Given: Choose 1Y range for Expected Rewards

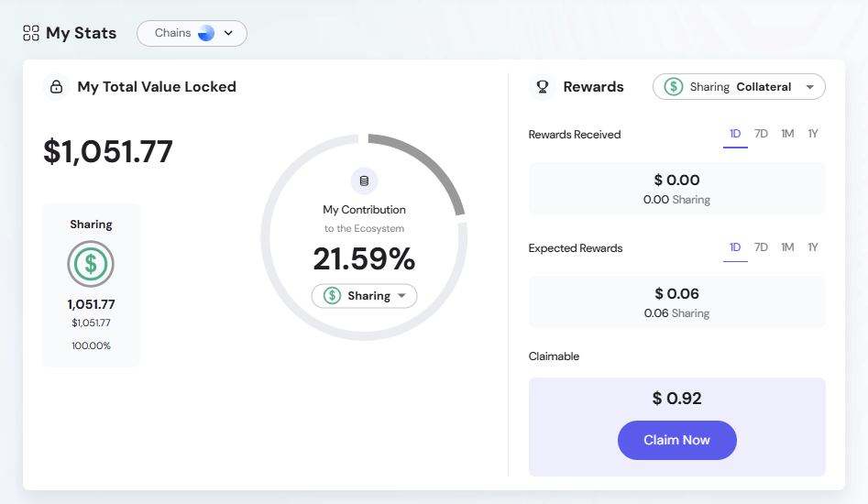Looking at the screenshot, I should [813, 247].
